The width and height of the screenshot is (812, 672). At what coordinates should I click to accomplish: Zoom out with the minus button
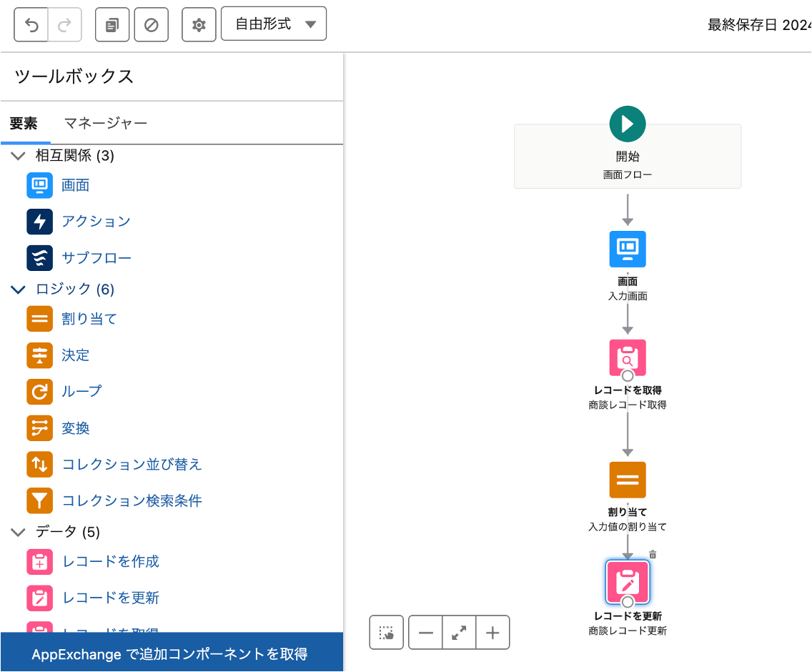(x=426, y=633)
